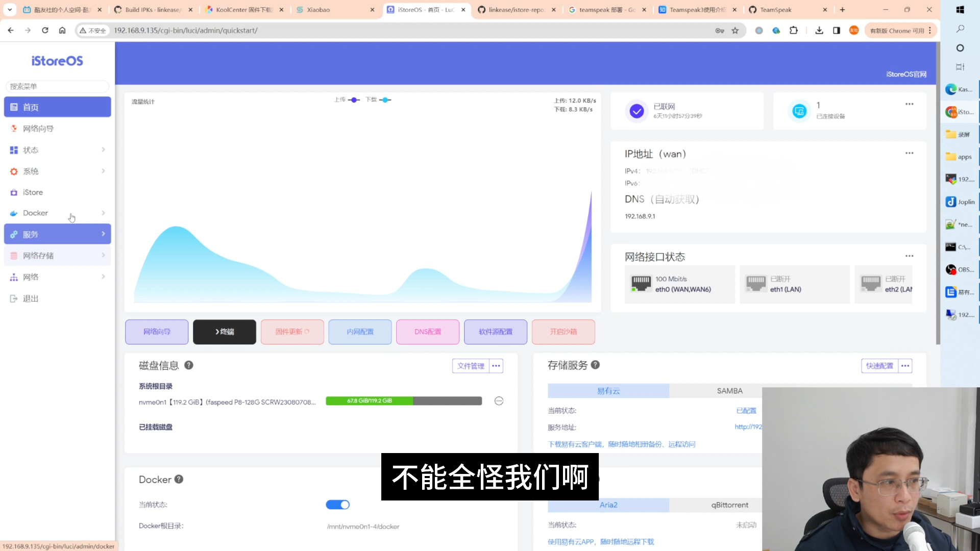
Task: Open the Docker sidebar menu item
Action: pos(35,213)
